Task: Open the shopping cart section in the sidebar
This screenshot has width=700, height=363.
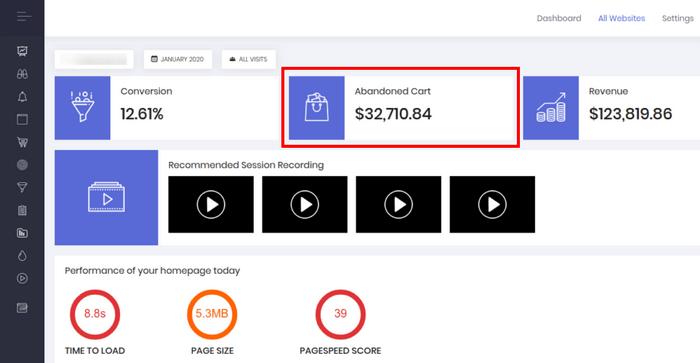Action: click(22, 142)
